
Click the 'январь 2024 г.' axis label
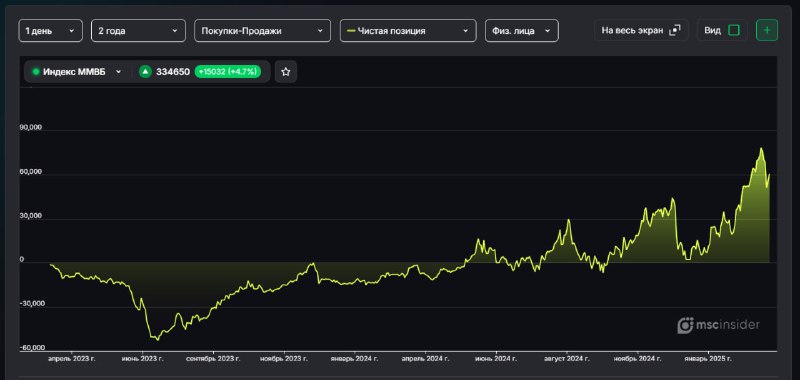355,359
